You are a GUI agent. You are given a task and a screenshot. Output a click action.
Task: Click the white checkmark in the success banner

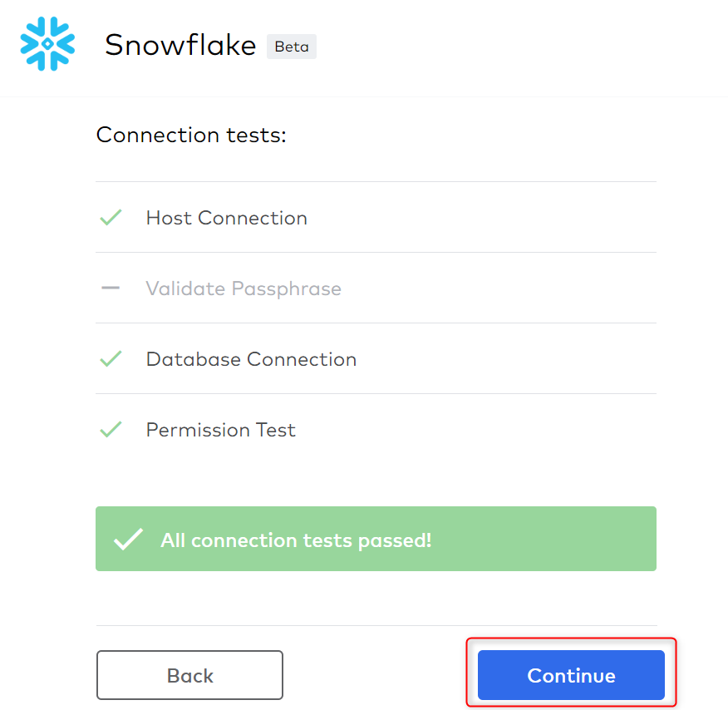[x=129, y=539]
